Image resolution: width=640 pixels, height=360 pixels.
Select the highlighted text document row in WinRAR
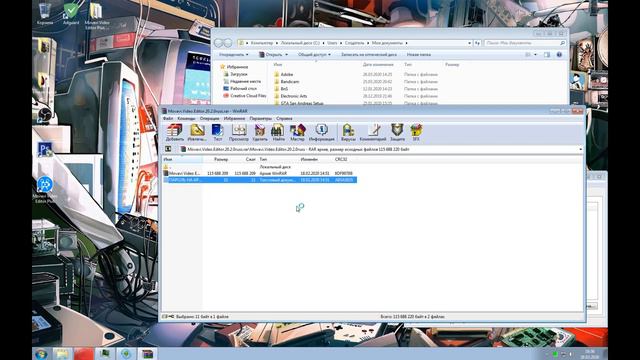pyautogui.click(x=260, y=180)
